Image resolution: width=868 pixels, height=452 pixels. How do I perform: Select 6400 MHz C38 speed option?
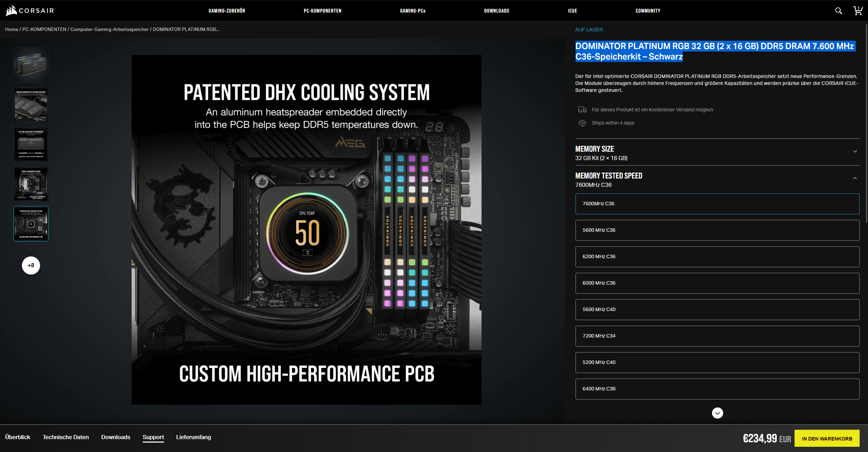coord(717,389)
